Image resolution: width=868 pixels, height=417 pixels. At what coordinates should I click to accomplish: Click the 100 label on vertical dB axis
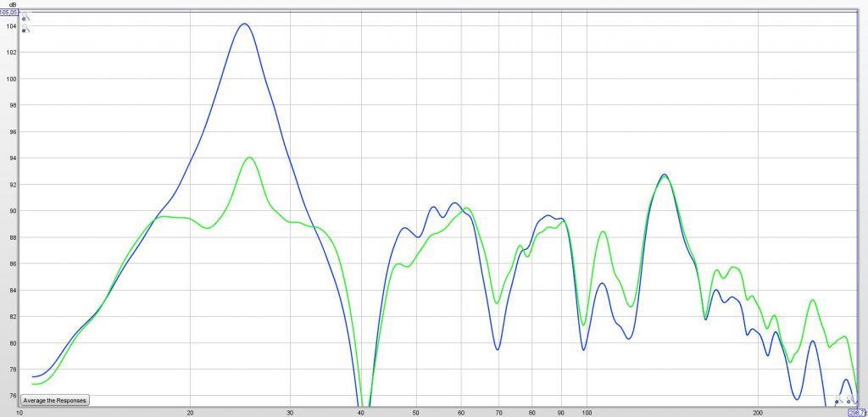point(12,79)
